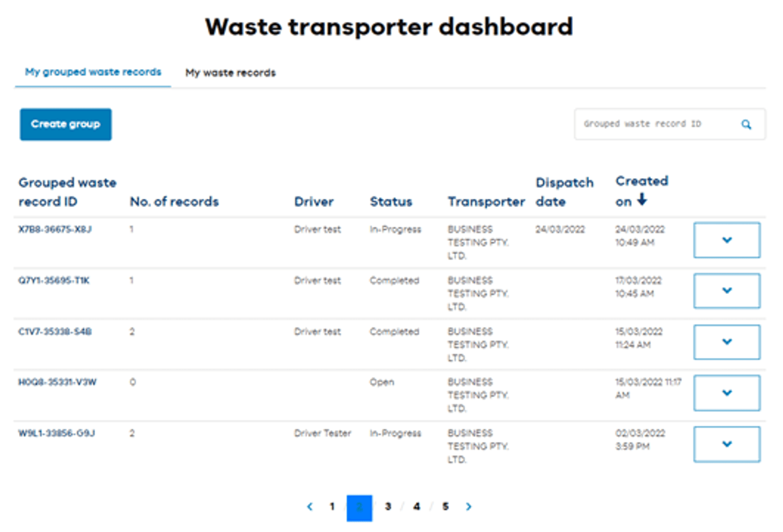Switch to the My waste records tab

[230, 72]
